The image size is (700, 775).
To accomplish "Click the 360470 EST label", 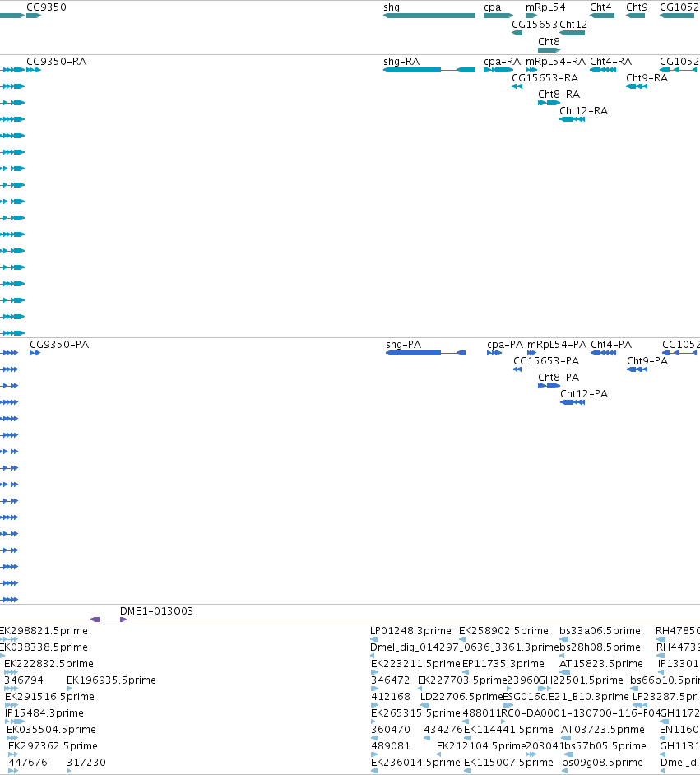I will pyautogui.click(x=391, y=730).
